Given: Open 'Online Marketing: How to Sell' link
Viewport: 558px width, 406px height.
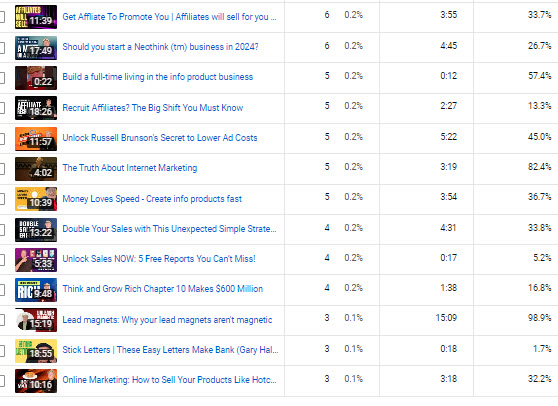Looking at the screenshot, I should coord(169,380).
